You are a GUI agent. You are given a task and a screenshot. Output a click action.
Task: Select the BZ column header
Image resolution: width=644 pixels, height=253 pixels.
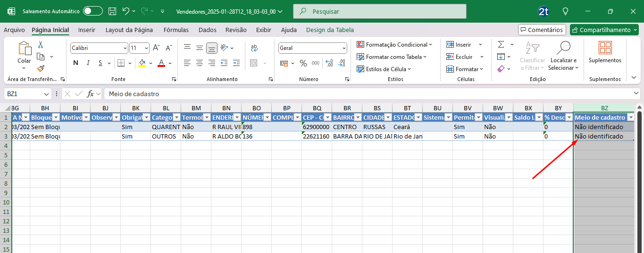coord(604,108)
